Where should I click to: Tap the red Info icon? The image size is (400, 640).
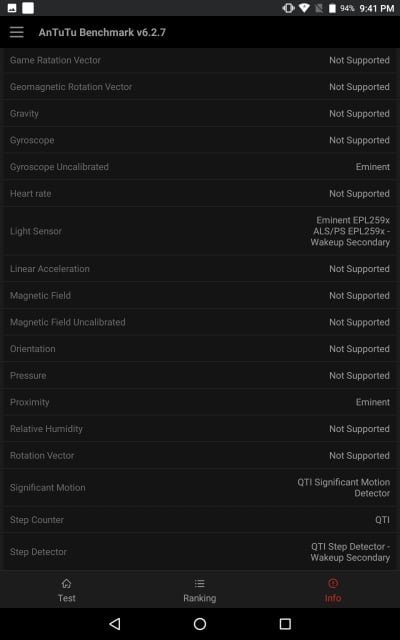(333, 583)
